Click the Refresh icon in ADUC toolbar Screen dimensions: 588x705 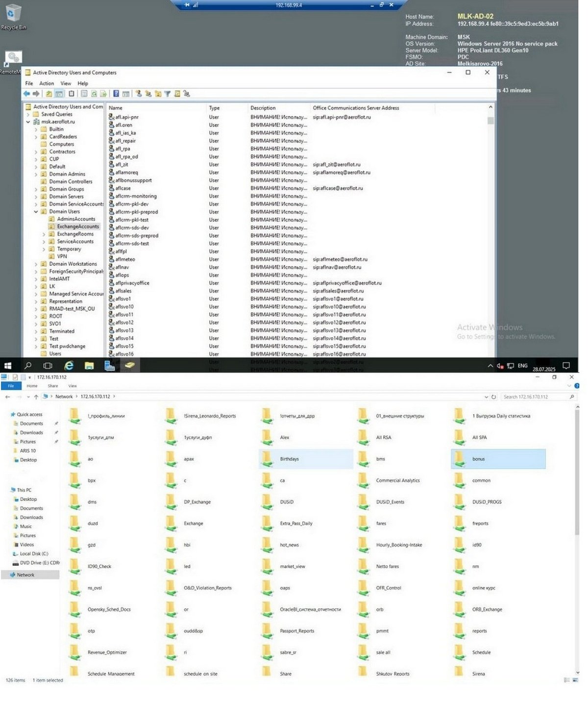tap(94, 94)
